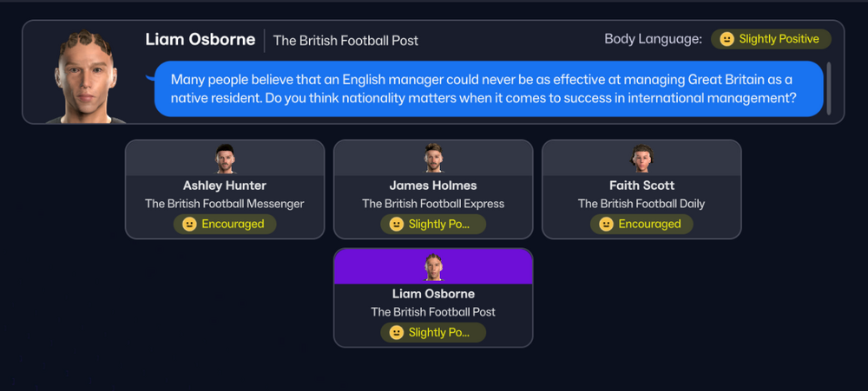
Task: Click the emoji in Liam Osborne card's mood badge
Action: coord(397,332)
